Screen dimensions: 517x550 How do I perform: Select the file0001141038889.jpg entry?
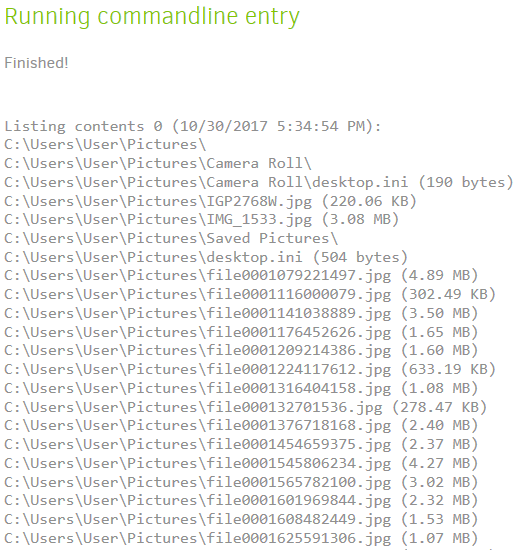coord(241,314)
